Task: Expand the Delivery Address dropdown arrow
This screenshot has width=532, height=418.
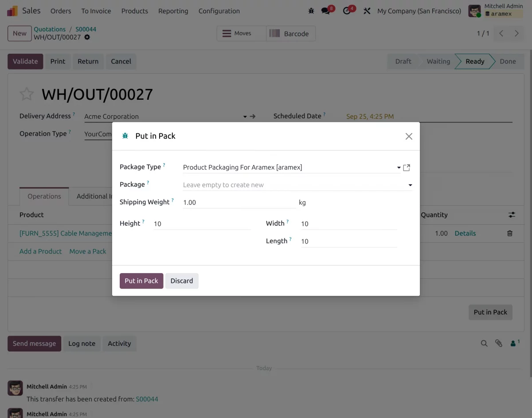Action: [x=245, y=117]
